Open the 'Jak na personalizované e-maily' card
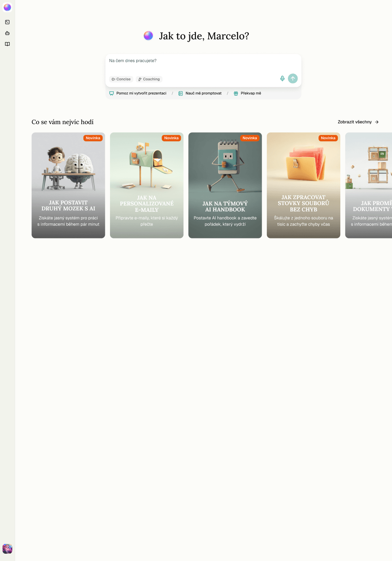392x561 pixels. [147, 186]
